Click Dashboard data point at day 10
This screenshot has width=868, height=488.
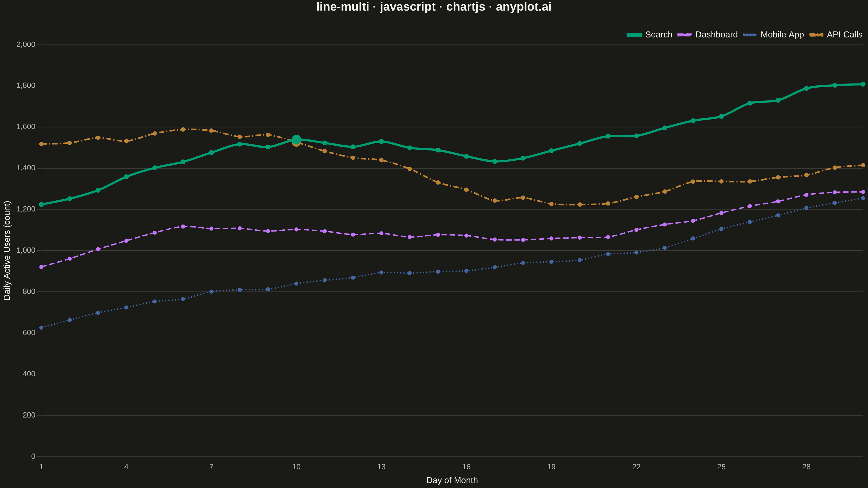pos(296,229)
